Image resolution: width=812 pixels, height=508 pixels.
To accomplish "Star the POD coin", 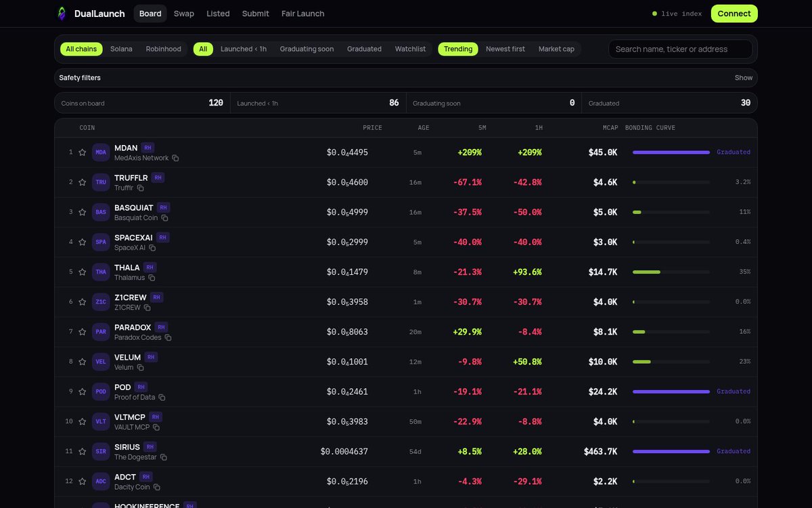I will coord(82,391).
